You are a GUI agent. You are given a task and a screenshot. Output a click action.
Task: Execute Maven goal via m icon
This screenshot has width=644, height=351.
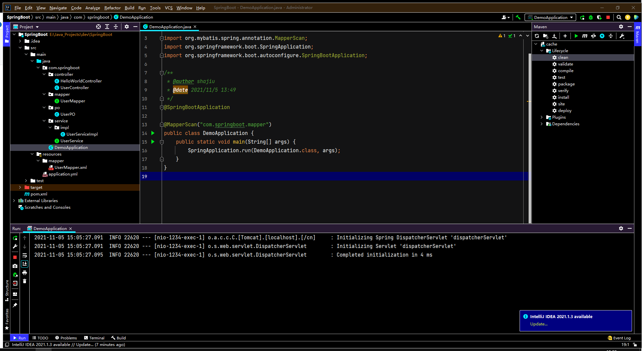point(585,36)
